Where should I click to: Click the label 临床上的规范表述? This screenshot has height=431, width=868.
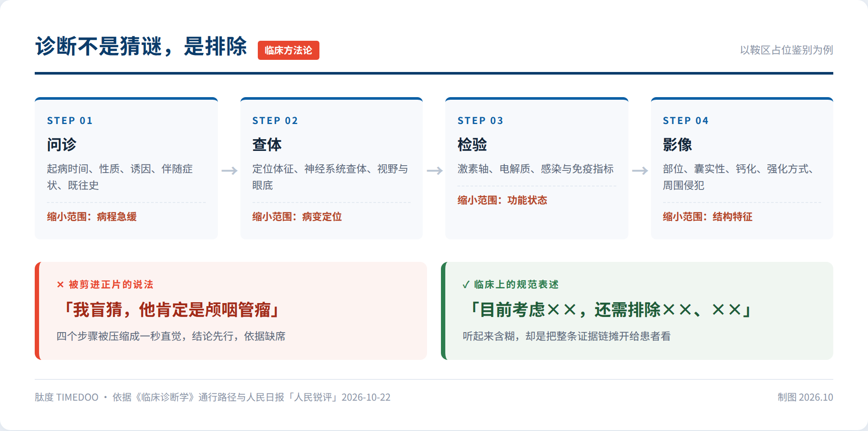pyautogui.click(x=516, y=284)
